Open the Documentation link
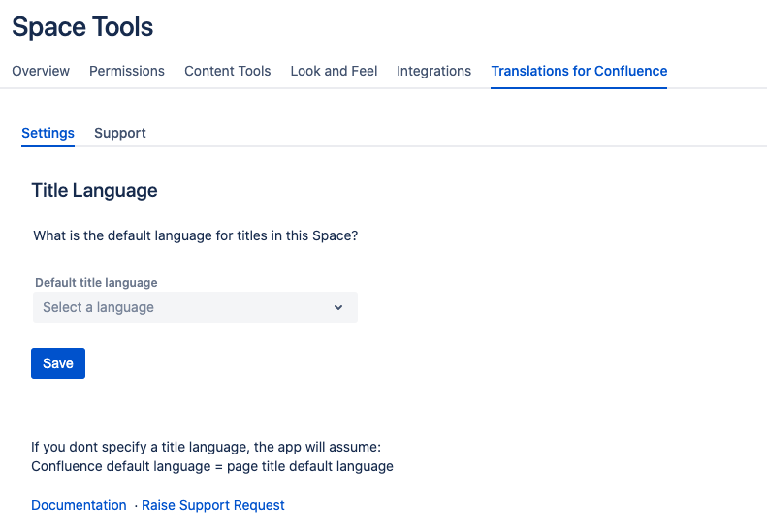 point(79,505)
